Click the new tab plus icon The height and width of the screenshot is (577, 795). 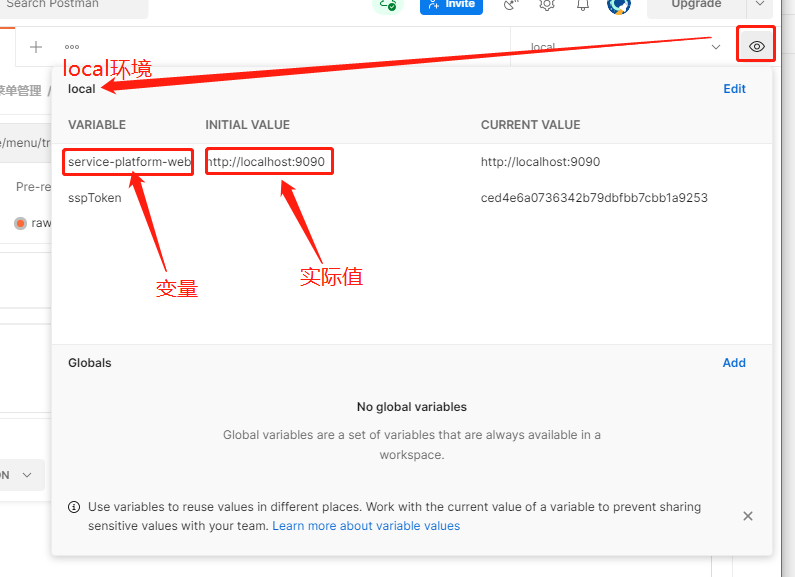tap(35, 47)
